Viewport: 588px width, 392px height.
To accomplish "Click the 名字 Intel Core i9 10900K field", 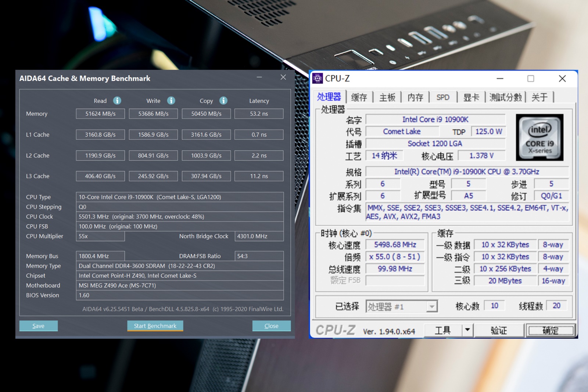I will click(435, 119).
